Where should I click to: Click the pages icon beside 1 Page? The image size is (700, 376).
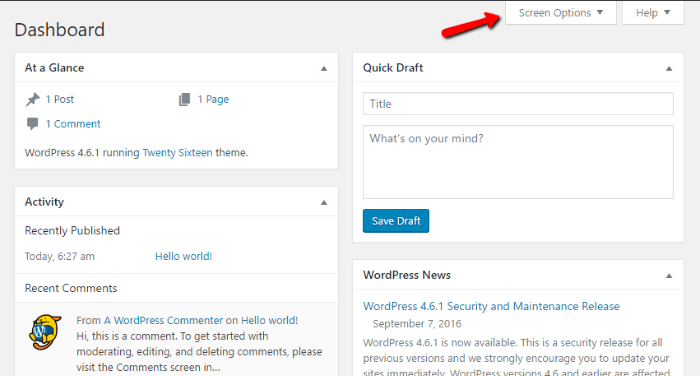tap(184, 99)
